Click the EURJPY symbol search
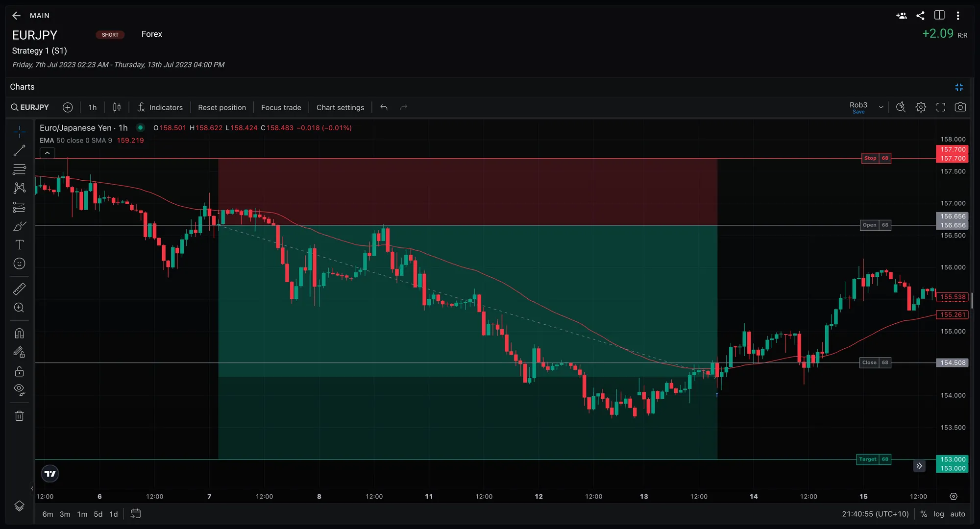The height and width of the screenshot is (529, 980). click(30, 107)
